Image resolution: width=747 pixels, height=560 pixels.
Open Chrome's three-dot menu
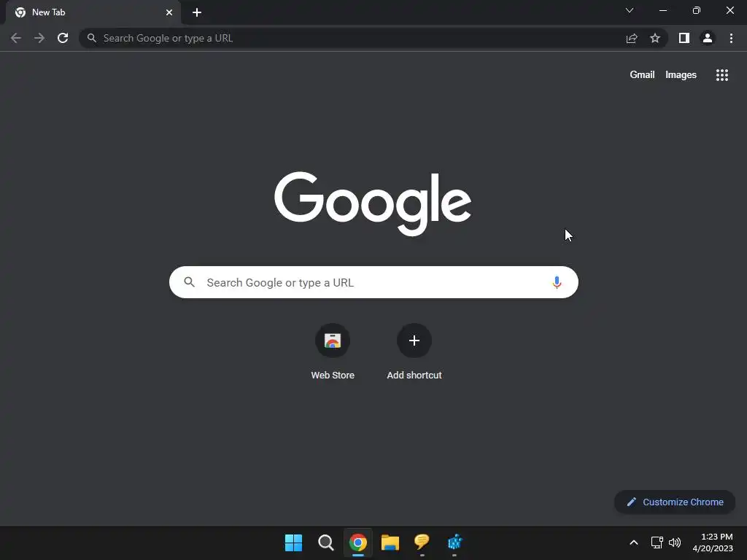point(731,38)
